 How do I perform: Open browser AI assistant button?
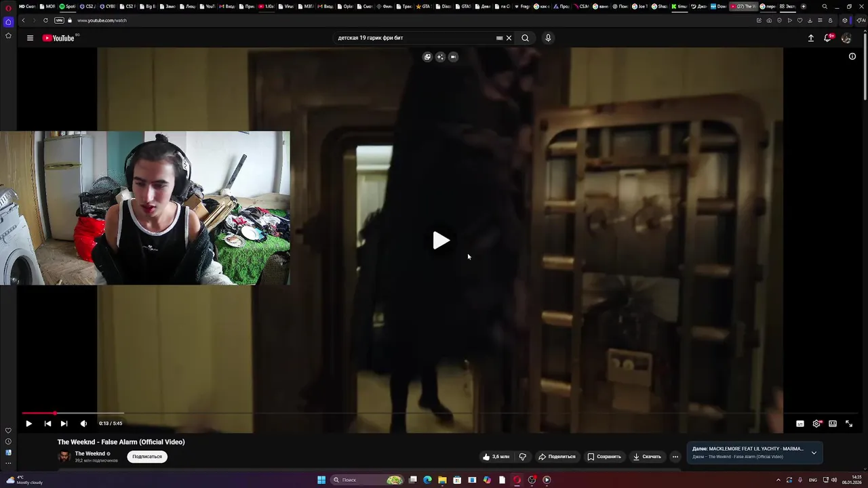coord(861,20)
